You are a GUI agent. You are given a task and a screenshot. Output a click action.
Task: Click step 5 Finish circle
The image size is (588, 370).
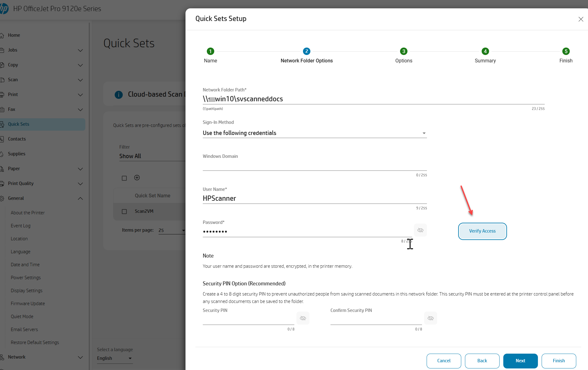pos(566,51)
